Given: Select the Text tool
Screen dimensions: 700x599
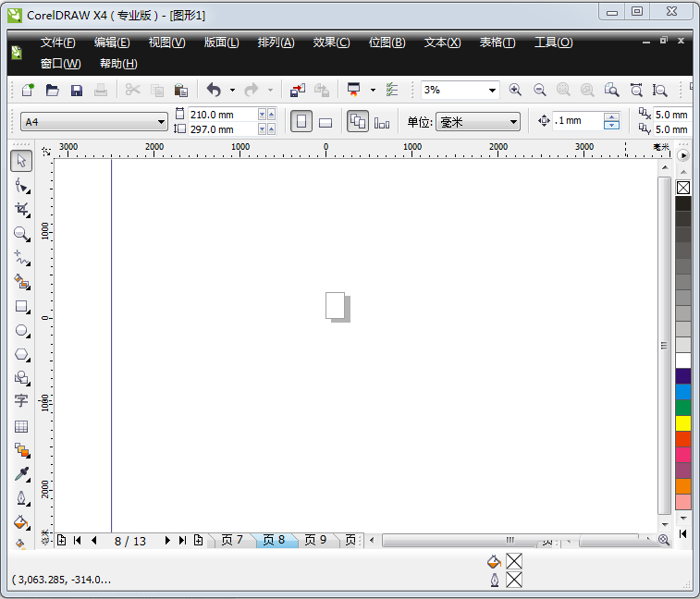Looking at the screenshot, I should tap(21, 401).
